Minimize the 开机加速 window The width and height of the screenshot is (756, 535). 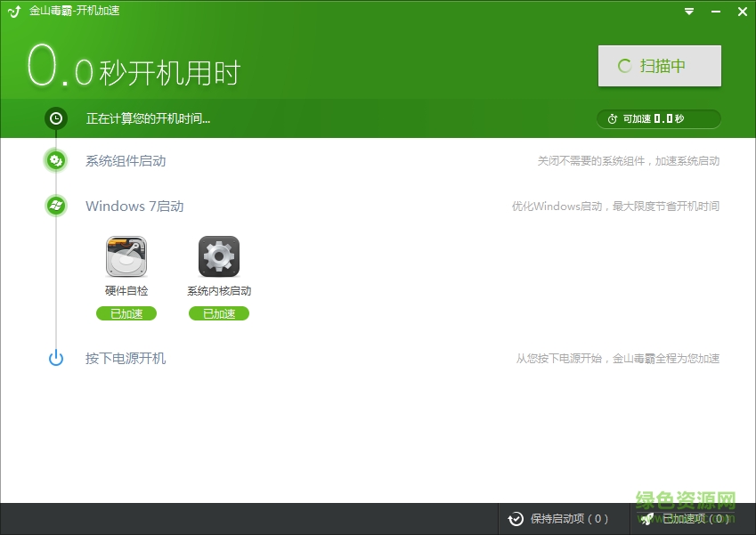pos(716,12)
